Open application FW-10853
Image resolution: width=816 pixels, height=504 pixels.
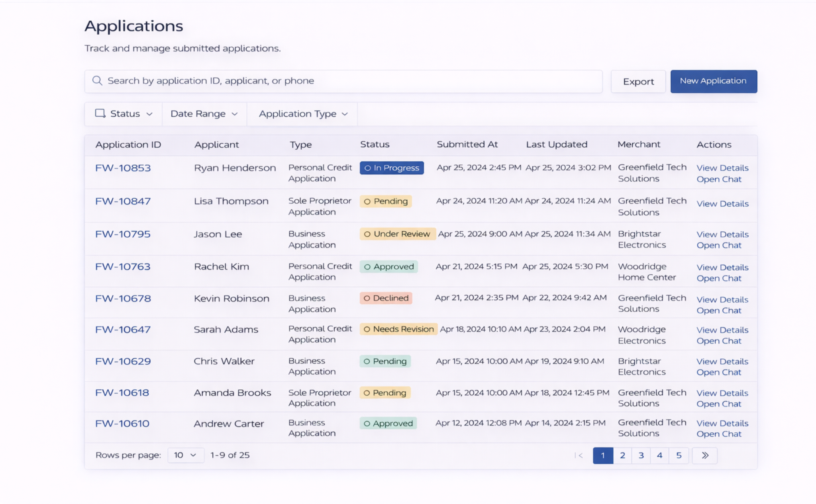point(122,168)
